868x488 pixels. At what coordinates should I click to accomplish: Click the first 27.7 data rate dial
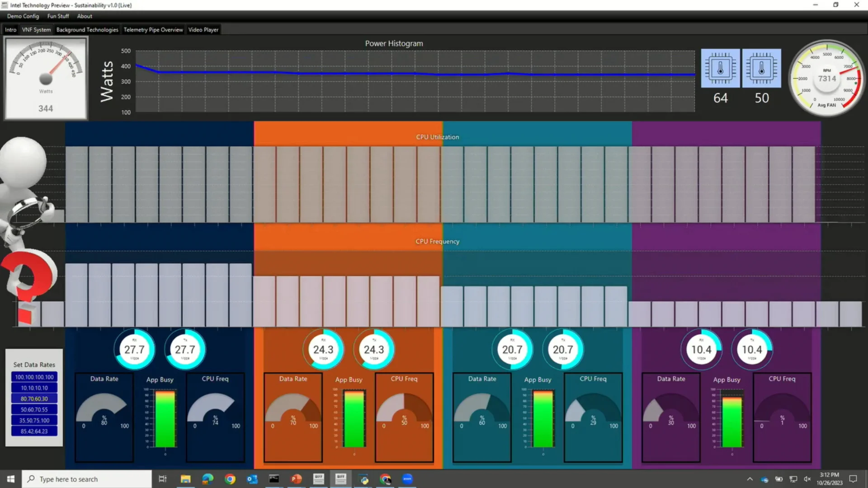coord(134,349)
